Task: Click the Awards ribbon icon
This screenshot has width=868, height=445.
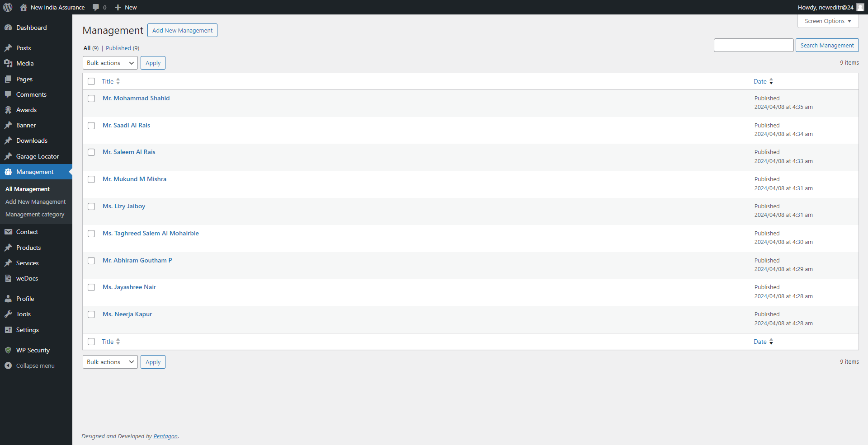Action: click(x=8, y=110)
